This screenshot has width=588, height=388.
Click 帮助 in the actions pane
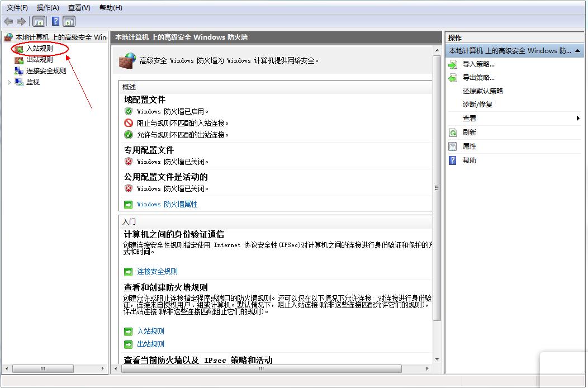(x=469, y=160)
